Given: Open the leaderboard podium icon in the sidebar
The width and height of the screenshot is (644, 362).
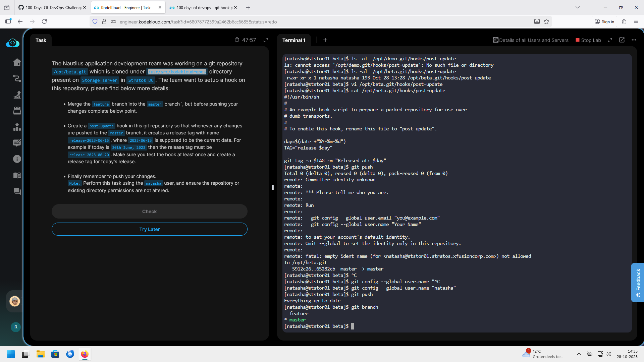Looking at the screenshot, I should (17, 127).
